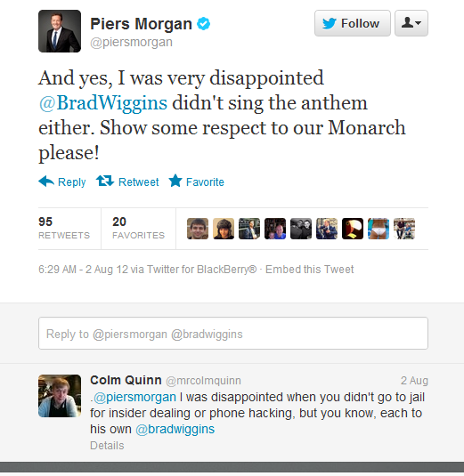Viewport: 464px width, 476px height.
Task: Click the Retweet arrows icon
Action: 105,181
